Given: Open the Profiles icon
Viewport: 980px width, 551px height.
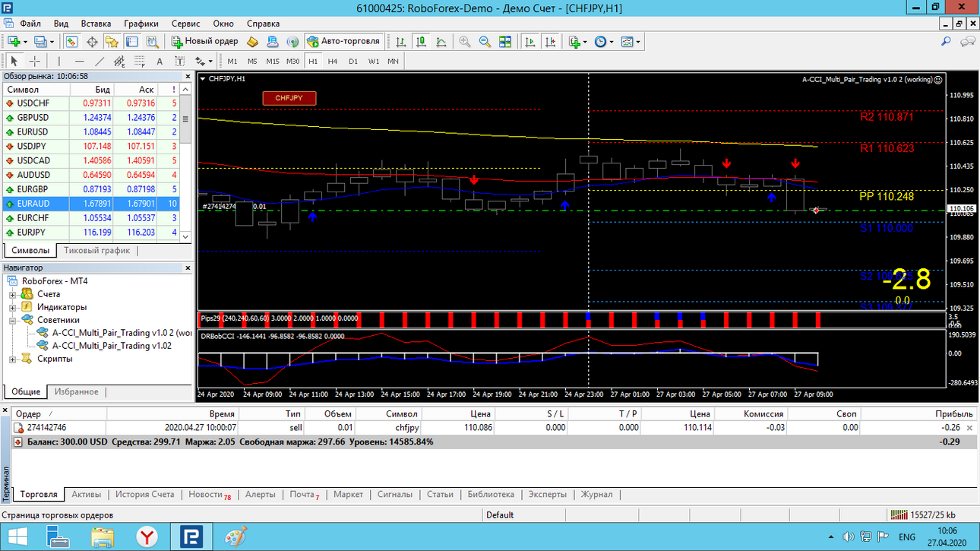Looking at the screenshot, I should [40, 41].
